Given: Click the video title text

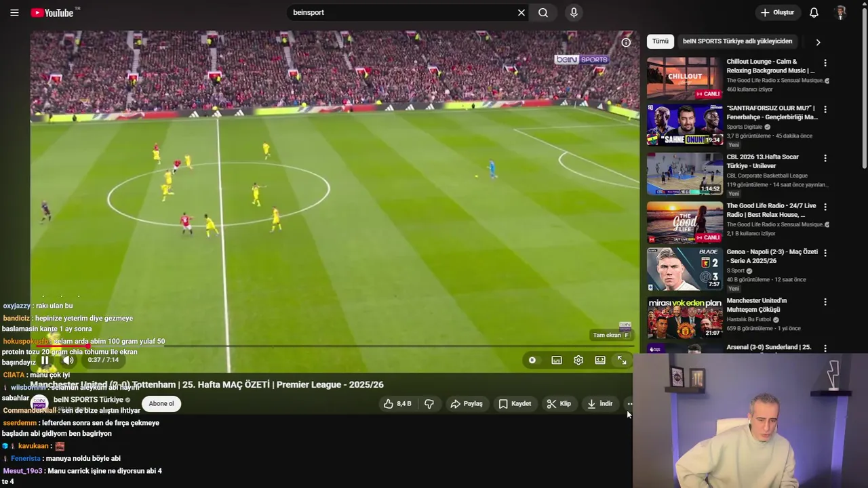Looking at the screenshot, I should [207, 384].
